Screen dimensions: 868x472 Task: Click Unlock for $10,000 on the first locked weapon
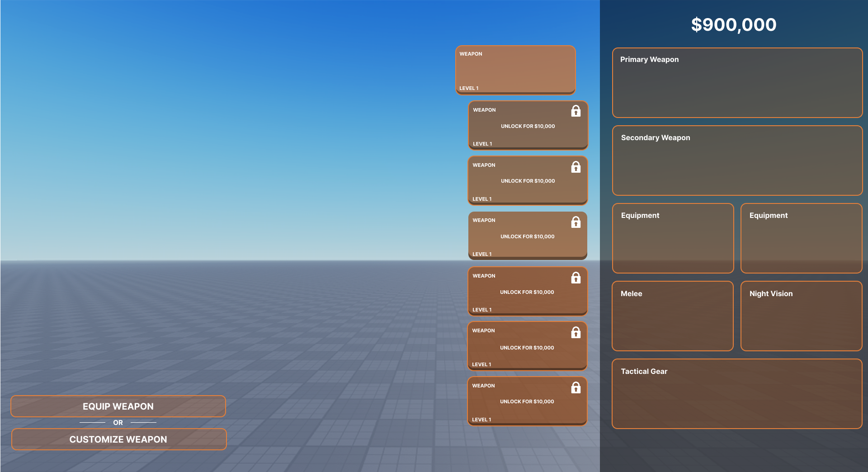click(528, 126)
